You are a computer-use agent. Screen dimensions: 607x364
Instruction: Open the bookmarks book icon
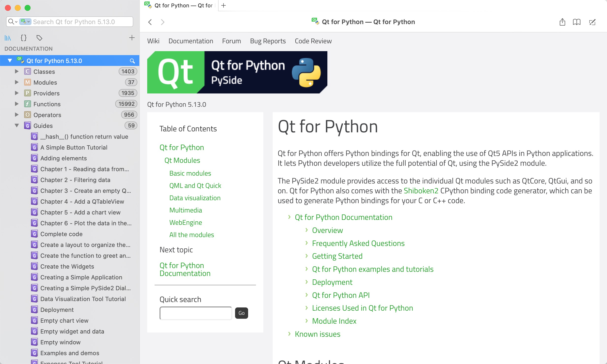coord(576,22)
